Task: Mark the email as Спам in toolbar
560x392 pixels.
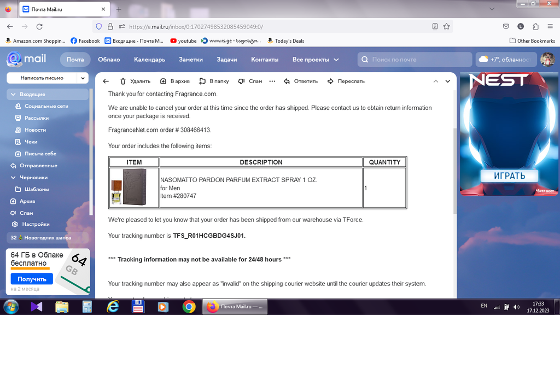Action: pyautogui.click(x=250, y=81)
